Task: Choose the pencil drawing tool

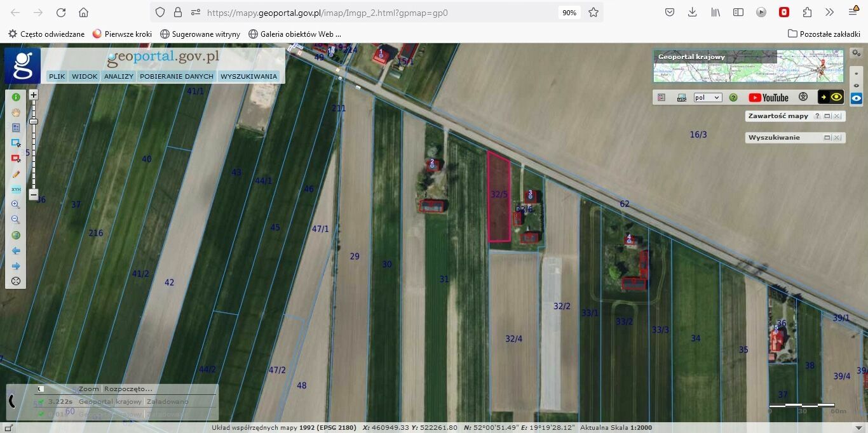Action: (x=16, y=174)
